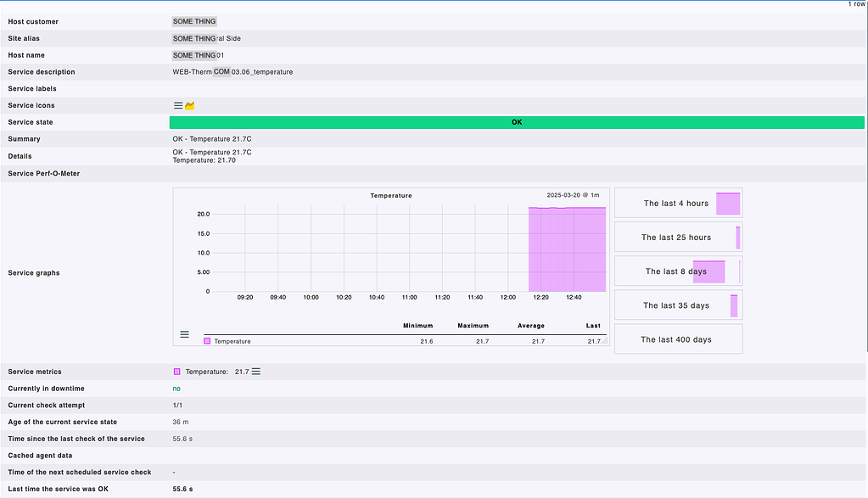
Task: Click the 'Temperature' legend label
Action: tap(232, 341)
